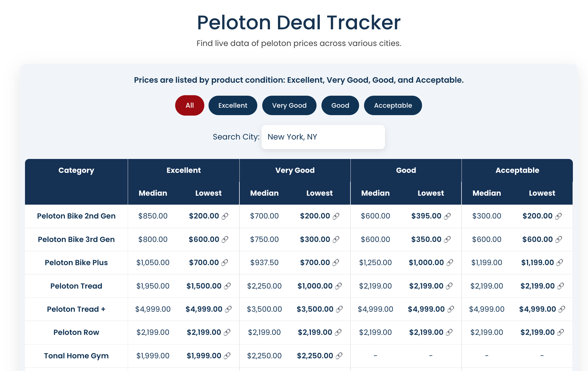The width and height of the screenshot is (588, 371).
Task: Show only Very Good condition prices
Action: 289,106
